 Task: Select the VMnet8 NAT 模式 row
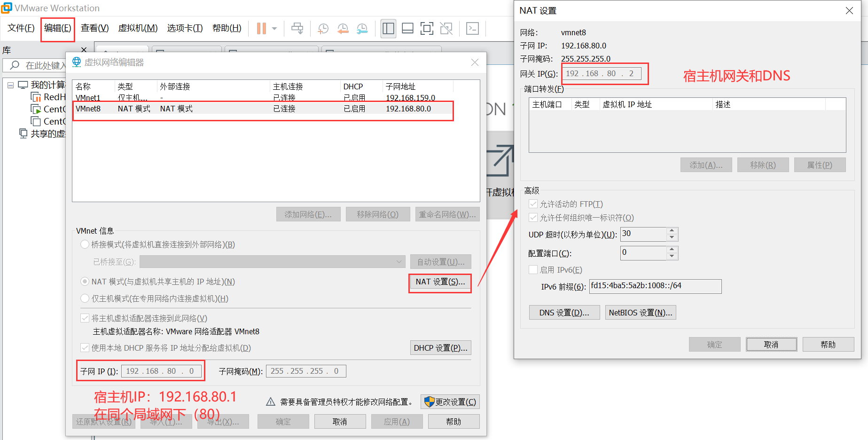click(x=263, y=109)
